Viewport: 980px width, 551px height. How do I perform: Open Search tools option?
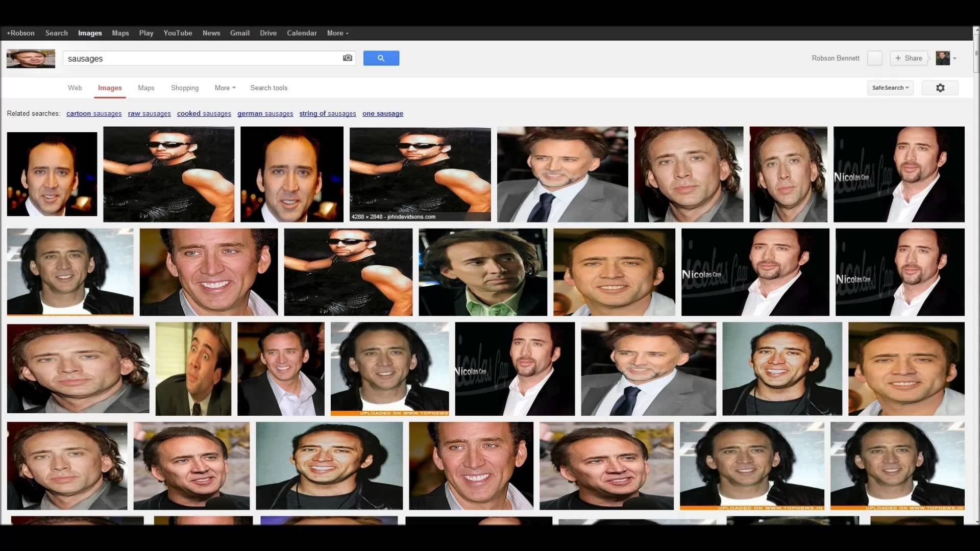pos(268,88)
